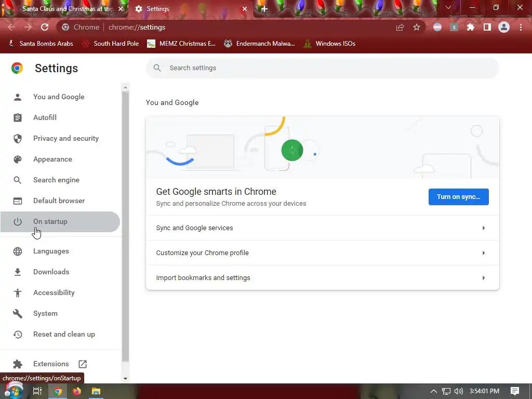Open You and Google section
The width and height of the screenshot is (532, 399).
[60, 97]
